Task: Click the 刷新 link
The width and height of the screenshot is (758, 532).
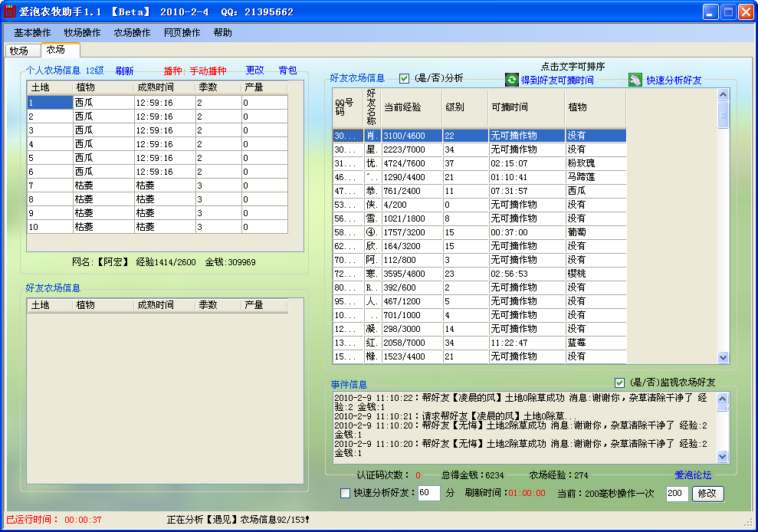Action: (124, 71)
